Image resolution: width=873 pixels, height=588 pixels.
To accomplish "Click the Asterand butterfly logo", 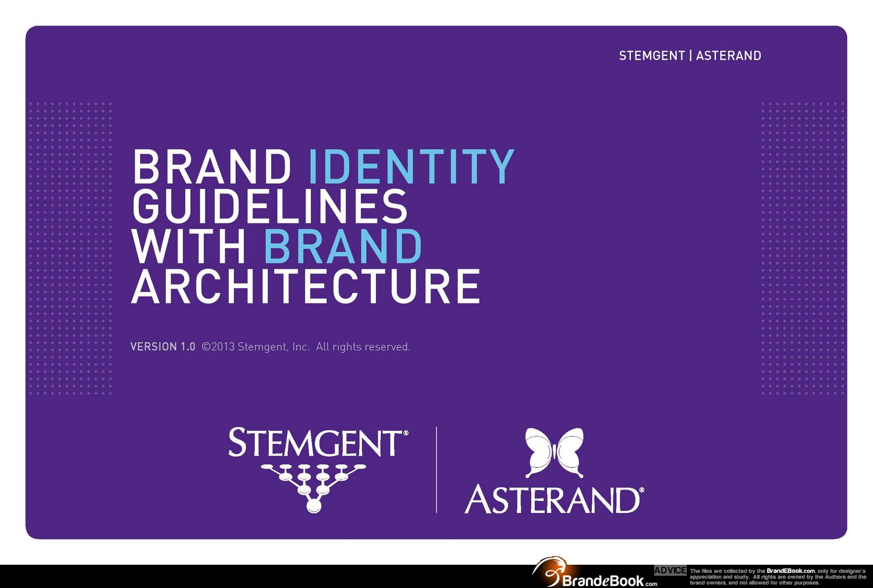I will [x=554, y=471].
